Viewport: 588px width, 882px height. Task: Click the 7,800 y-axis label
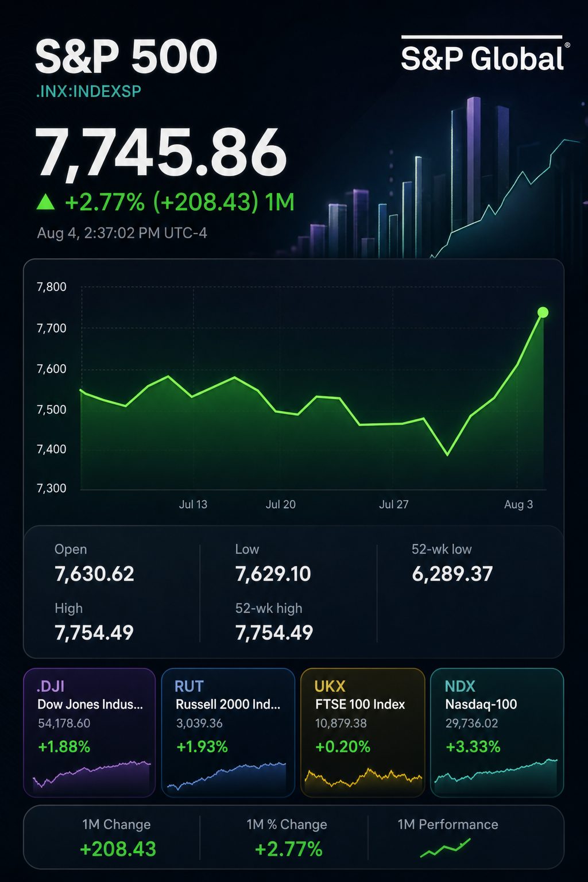(x=52, y=287)
